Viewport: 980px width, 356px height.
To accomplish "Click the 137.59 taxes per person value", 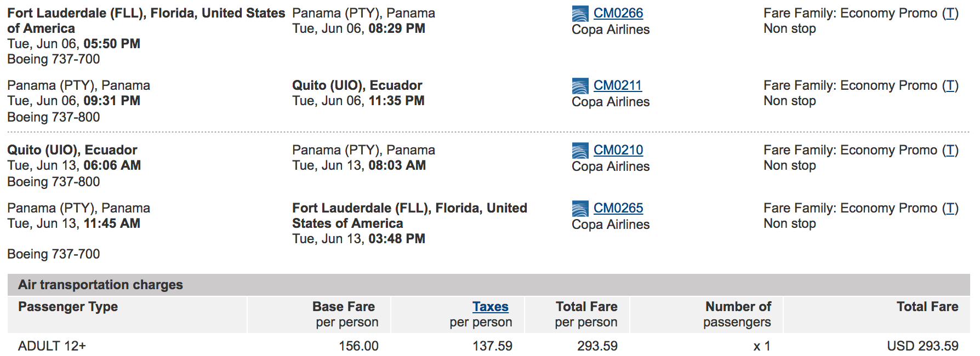I will [x=492, y=346].
